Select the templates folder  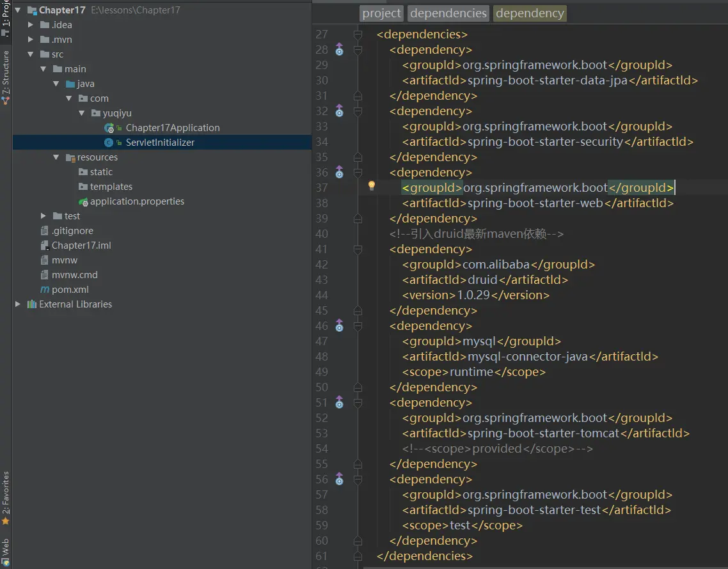[x=111, y=187]
